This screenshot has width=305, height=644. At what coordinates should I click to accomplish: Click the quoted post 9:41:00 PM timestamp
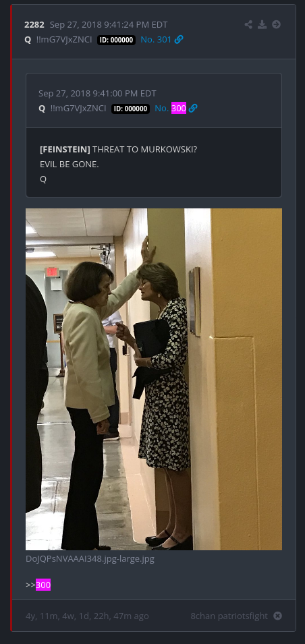click(97, 93)
